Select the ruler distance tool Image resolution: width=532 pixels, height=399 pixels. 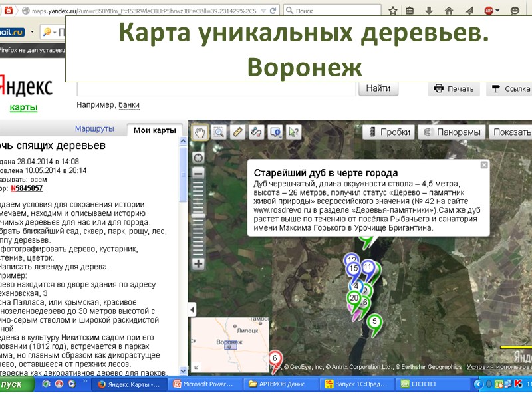237,132
